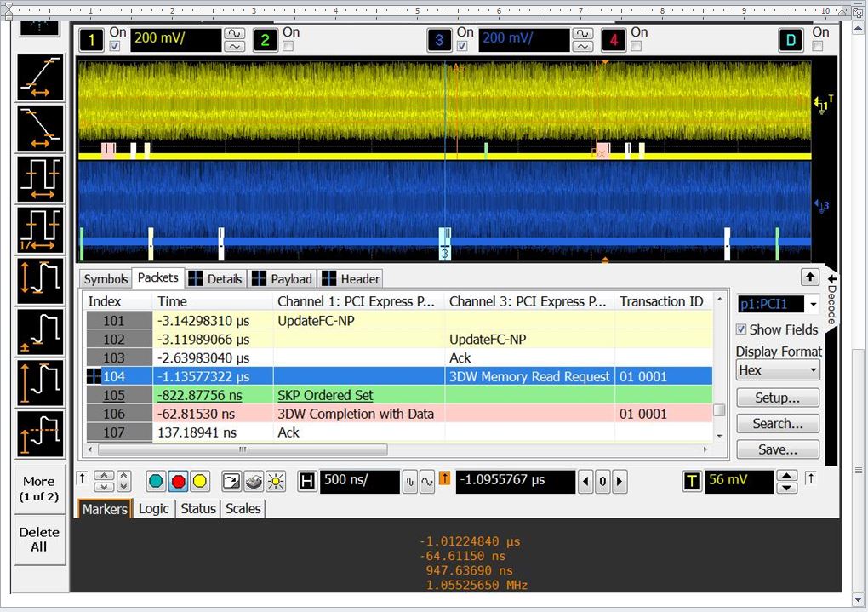Open the Details tab
The width and height of the screenshot is (868, 612).
[x=215, y=278]
